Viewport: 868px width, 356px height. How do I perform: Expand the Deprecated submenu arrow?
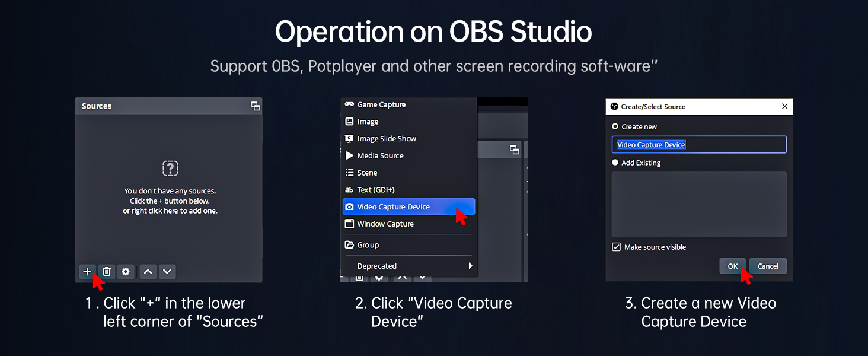[471, 266]
